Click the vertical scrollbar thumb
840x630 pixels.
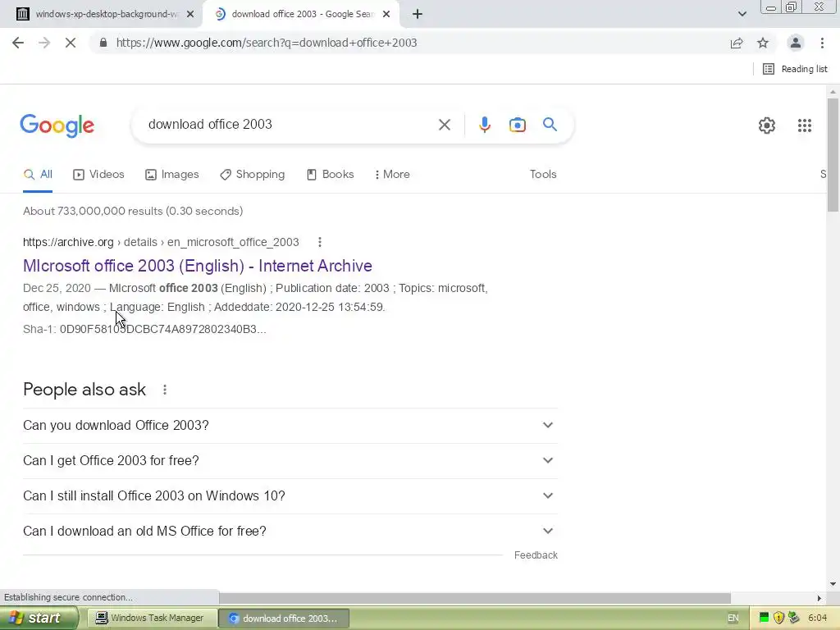point(833,154)
